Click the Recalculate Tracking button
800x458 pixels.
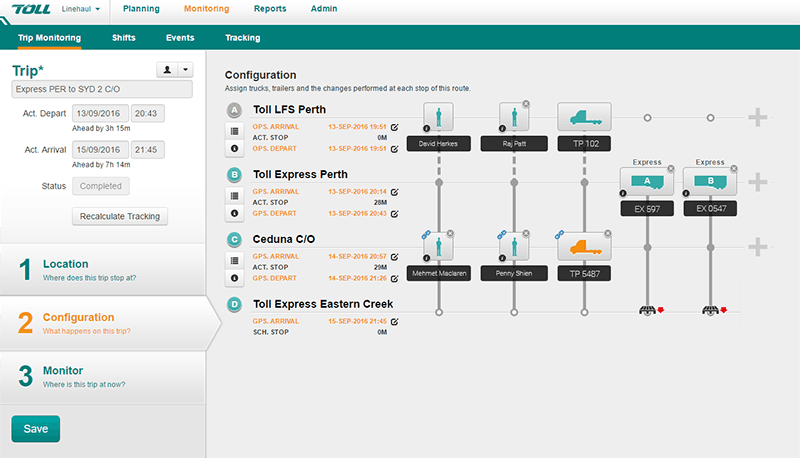pyautogui.click(x=120, y=216)
